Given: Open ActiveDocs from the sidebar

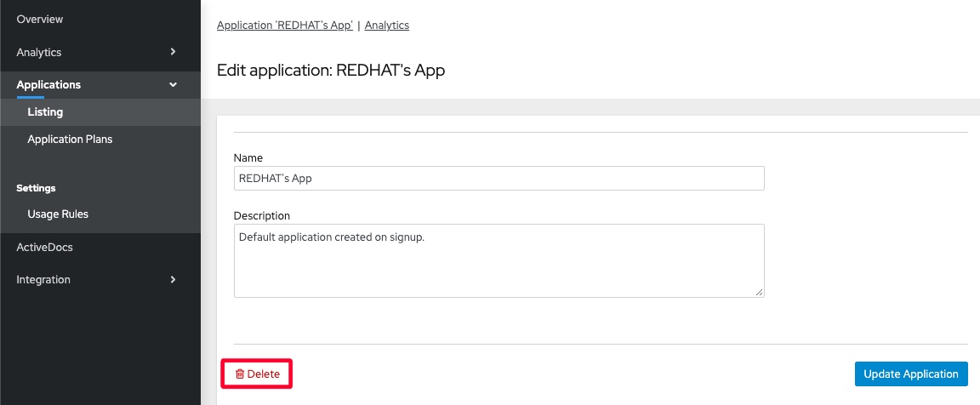Looking at the screenshot, I should (44, 247).
